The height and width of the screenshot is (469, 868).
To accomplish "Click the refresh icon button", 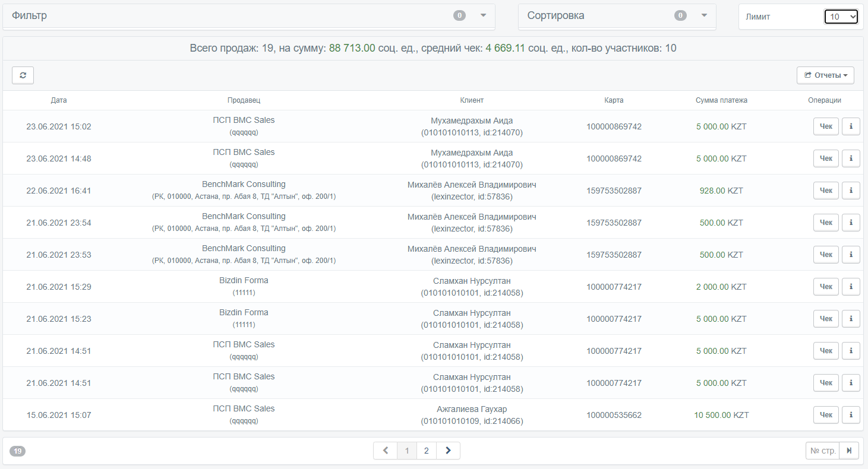I will pos(23,75).
